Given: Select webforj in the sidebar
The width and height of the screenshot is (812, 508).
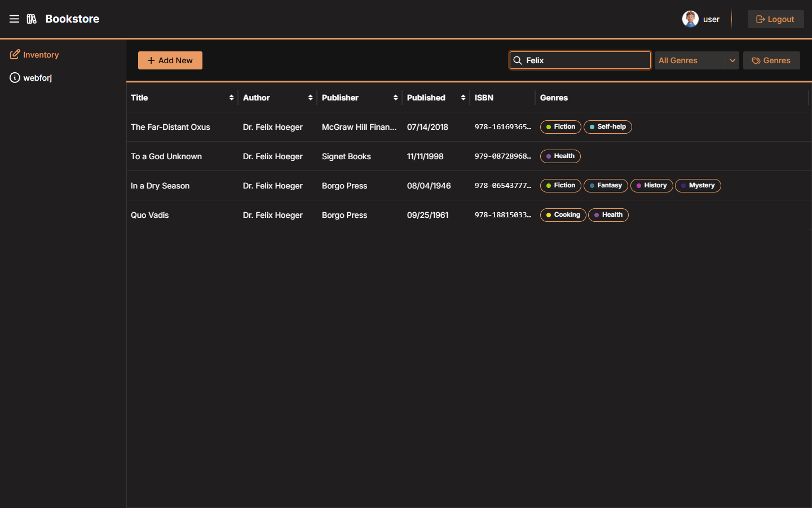Looking at the screenshot, I should click(37, 77).
